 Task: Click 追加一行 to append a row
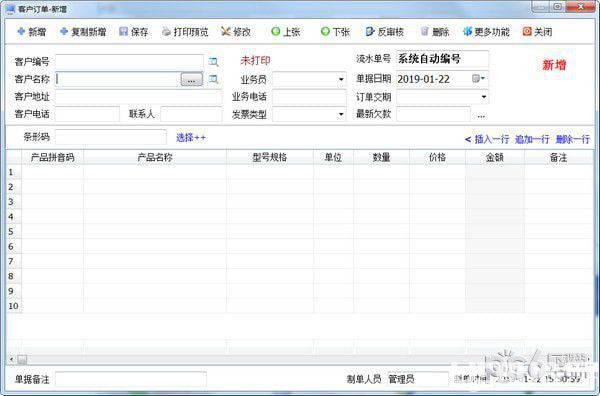(532, 139)
